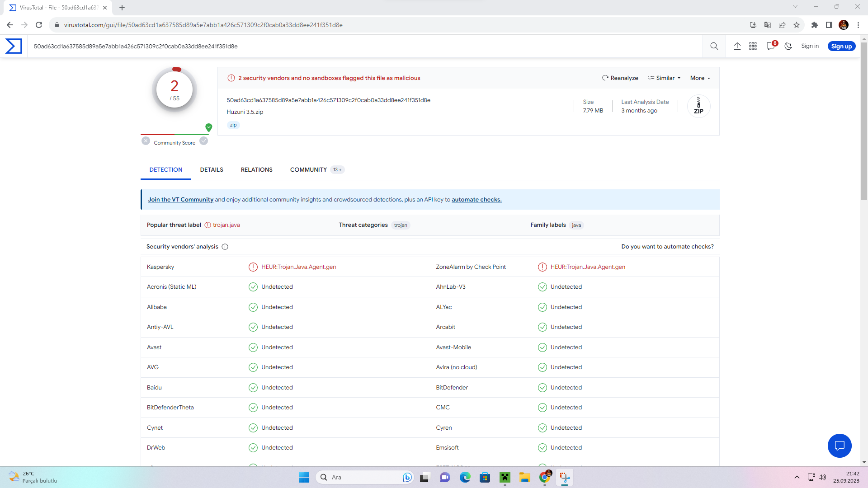
Task: Click the zip tag chip
Action: 233,125
